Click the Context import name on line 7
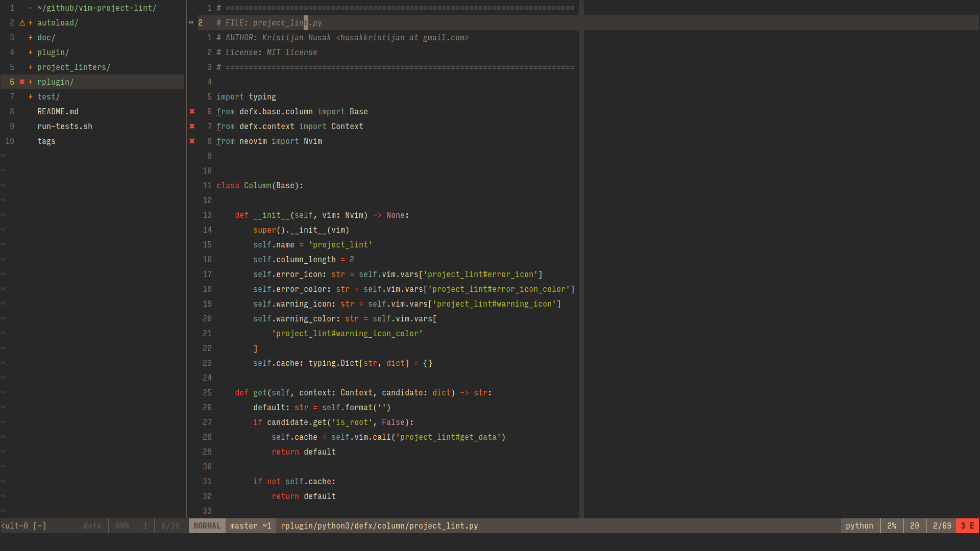The image size is (980, 551). click(x=347, y=127)
